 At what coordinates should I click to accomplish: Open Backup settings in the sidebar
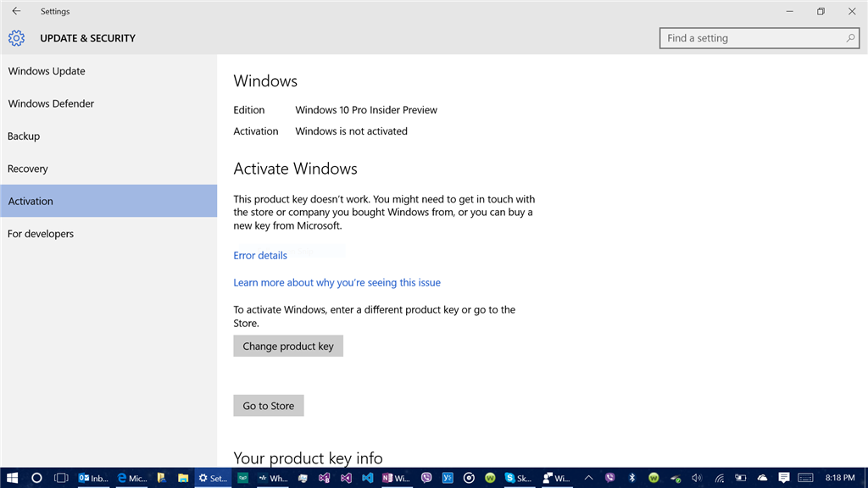click(x=108, y=136)
